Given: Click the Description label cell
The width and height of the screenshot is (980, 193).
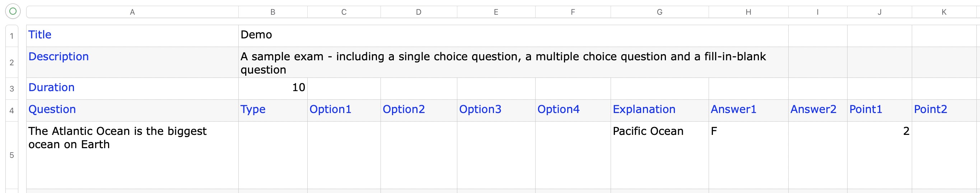Looking at the screenshot, I should pyautogui.click(x=132, y=62).
